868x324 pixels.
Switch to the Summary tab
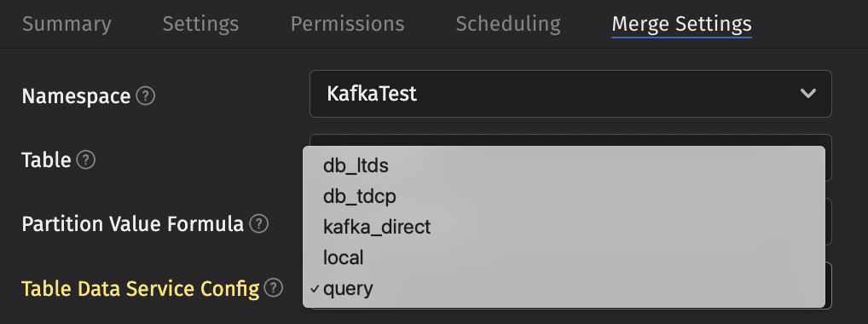67,25
